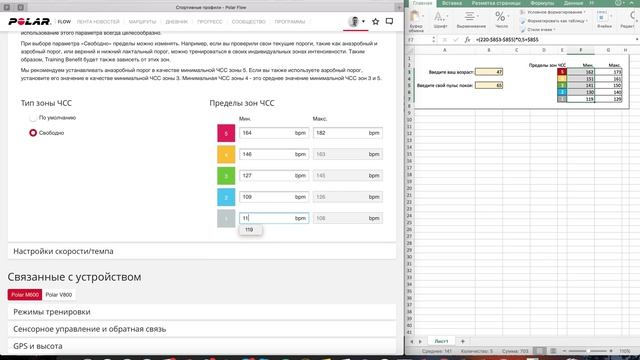
Task: Open the Данные ribbon tab in Excel
Action: pyautogui.click(x=573, y=3)
